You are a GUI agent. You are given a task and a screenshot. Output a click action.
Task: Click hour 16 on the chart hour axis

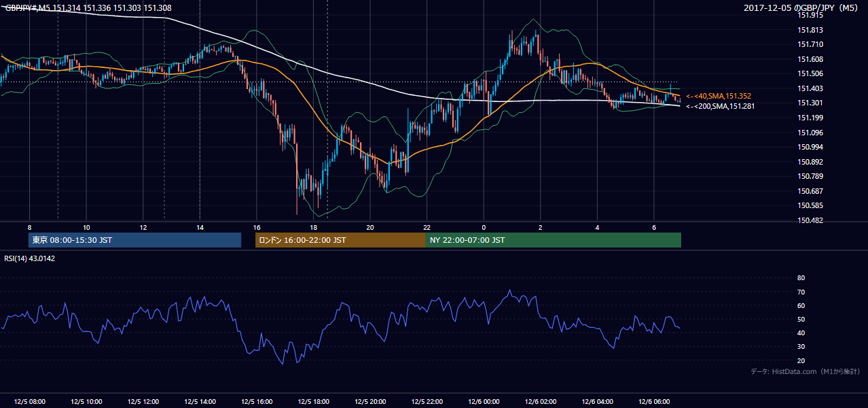pyautogui.click(x=256, y=227)
